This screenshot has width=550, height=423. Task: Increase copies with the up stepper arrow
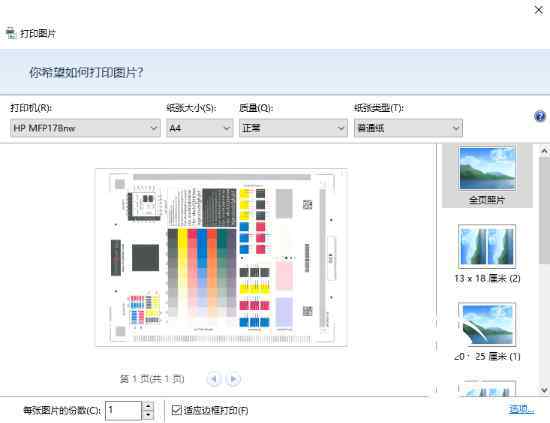coord(148,406)
